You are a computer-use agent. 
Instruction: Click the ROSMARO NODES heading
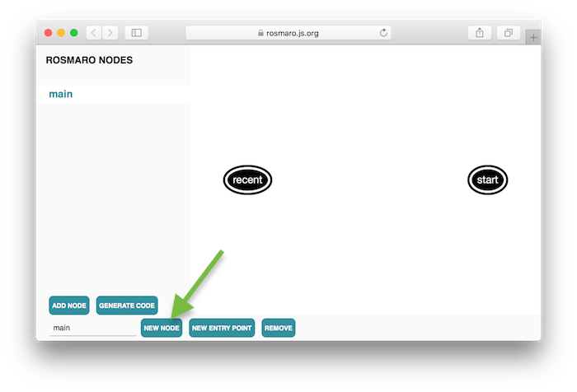89,60
